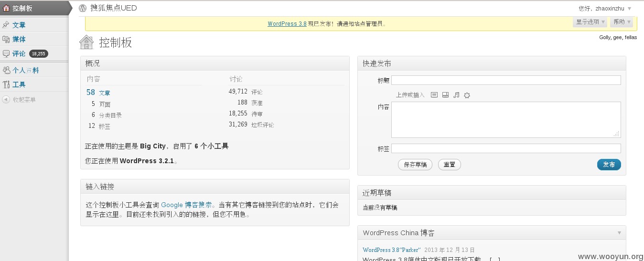
Task: Click the add image icon in 快速发布
Action: [x=434, y=95]
